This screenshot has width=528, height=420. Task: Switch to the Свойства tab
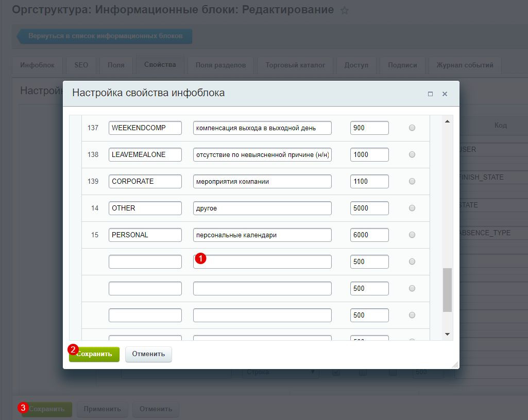pos(160,65)
